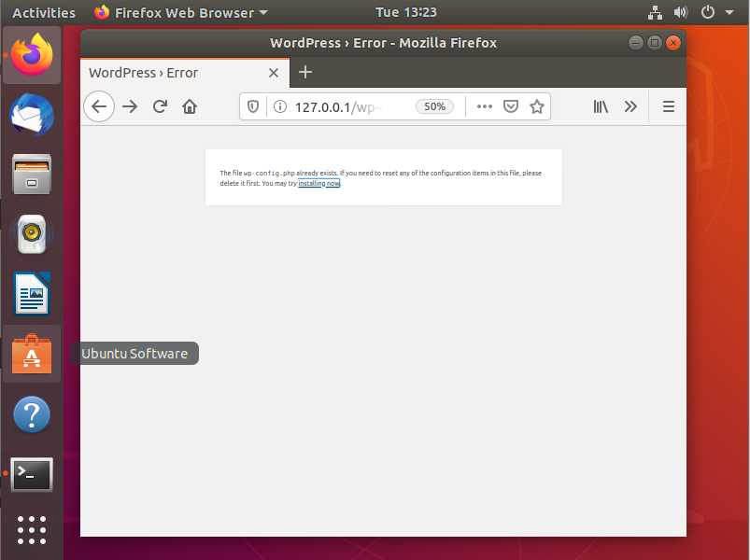Screen dimensions: 750x560
Task: Reload the current page
Action: coord(160,106)
